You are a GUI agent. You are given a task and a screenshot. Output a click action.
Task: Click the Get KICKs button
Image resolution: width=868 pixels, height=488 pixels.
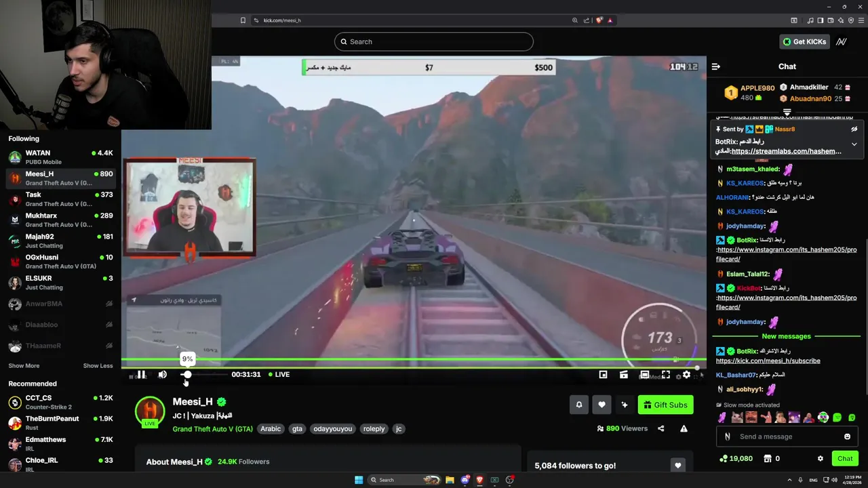pyautogui.click(x=805, y=41)
